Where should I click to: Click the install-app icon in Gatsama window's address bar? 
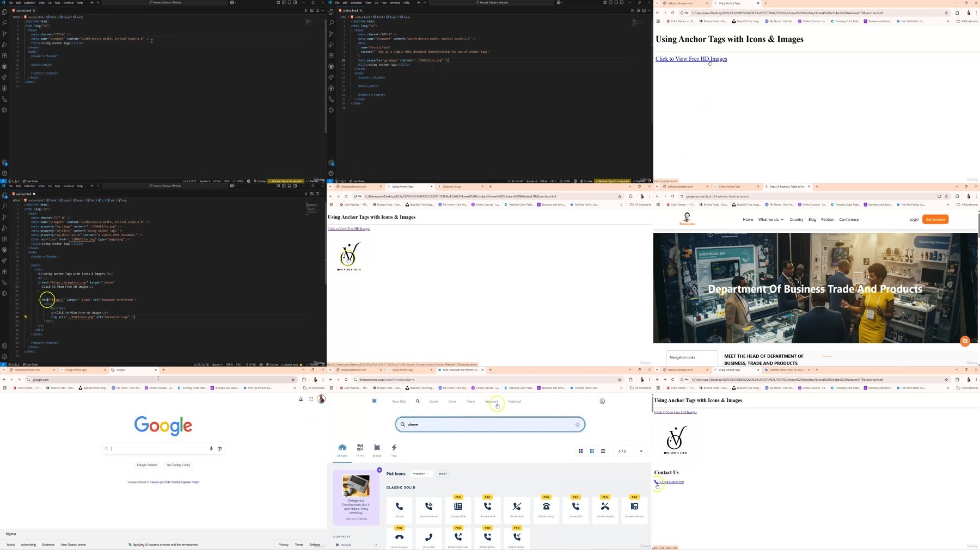pos(939,196)
